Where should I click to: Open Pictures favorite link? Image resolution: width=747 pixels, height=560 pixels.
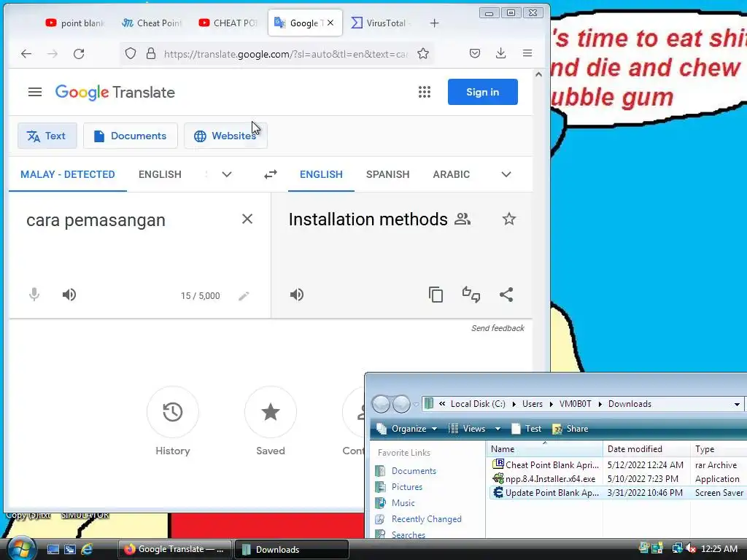pyautogui.click(x=407, y=486)
